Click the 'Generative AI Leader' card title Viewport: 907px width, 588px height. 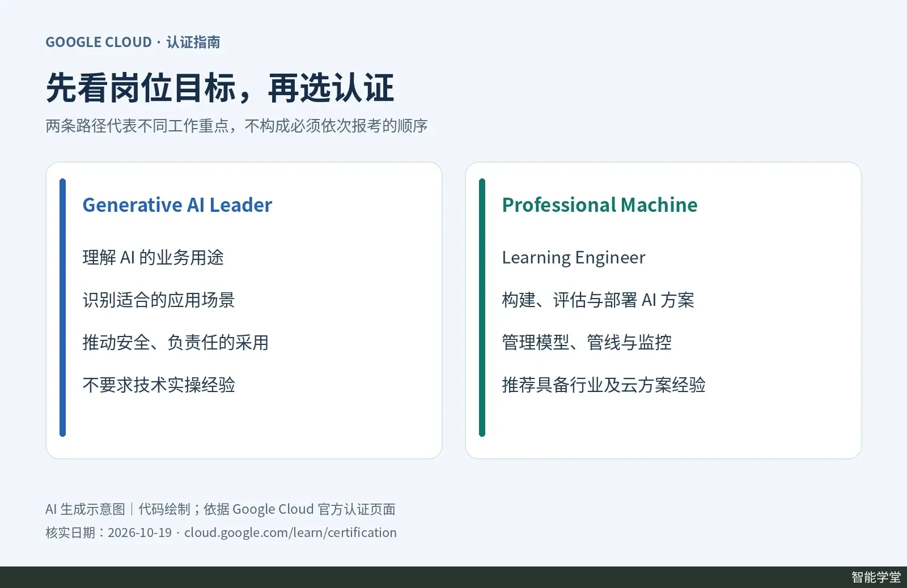[x=177, y=205]
